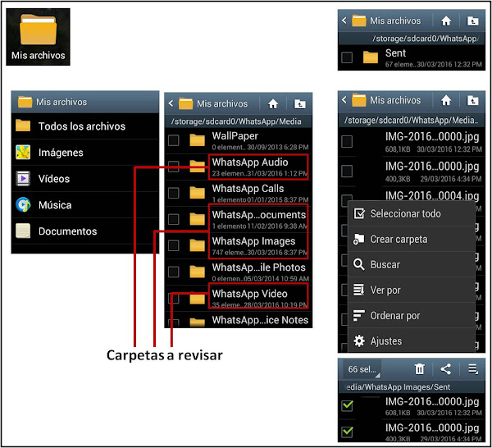Check the WhatsAp...ile Photos folder checkbox

(x=174, y=272)
